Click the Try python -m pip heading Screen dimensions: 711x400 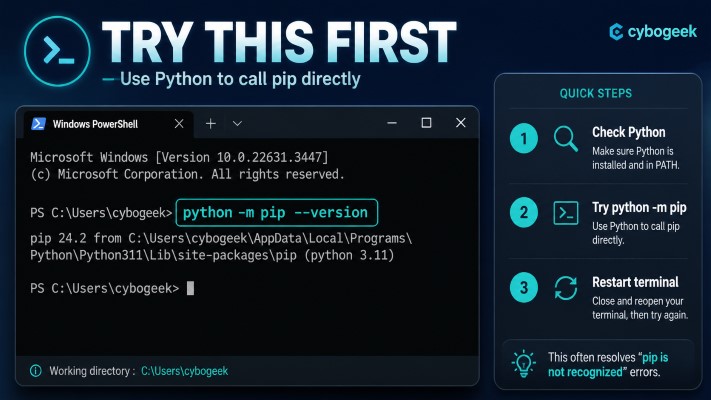[639, 207]
